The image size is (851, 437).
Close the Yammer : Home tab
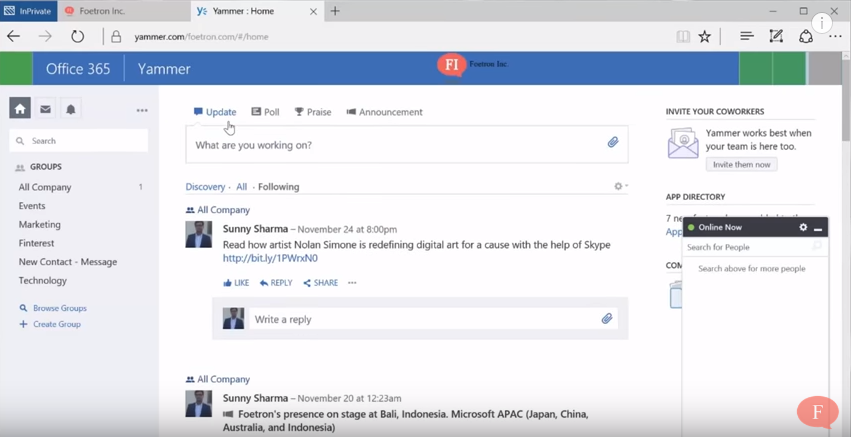pyautogui.click(x=313, y=11)
